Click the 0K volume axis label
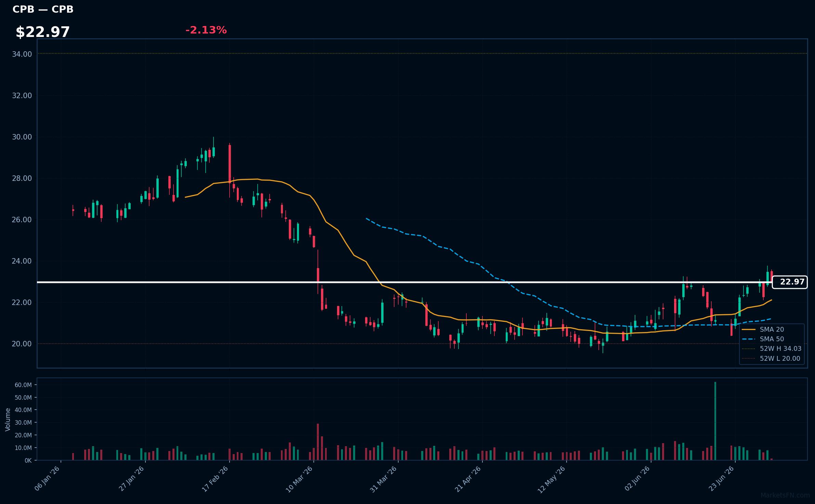The width and height of the screenshot is (815, 504). [x=28, y=460]
